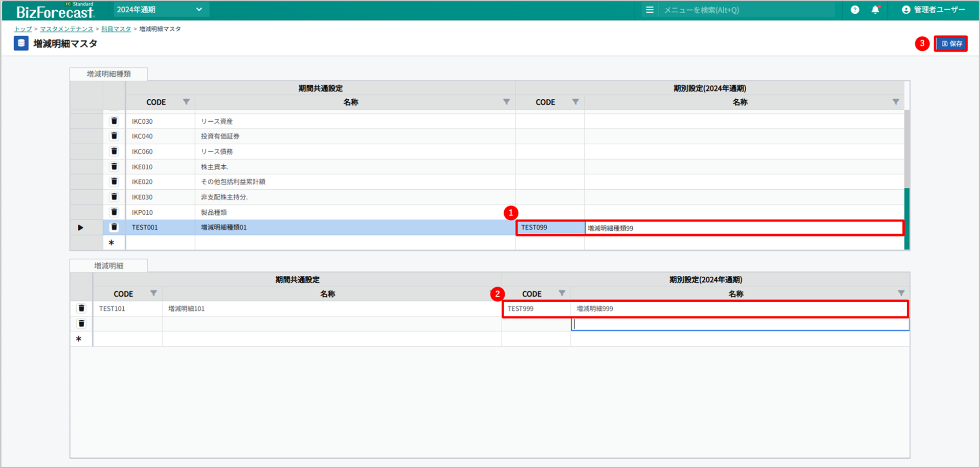
Task: Filter lower table's 期別設定 名称 column
Action: (x=901, y=293)
